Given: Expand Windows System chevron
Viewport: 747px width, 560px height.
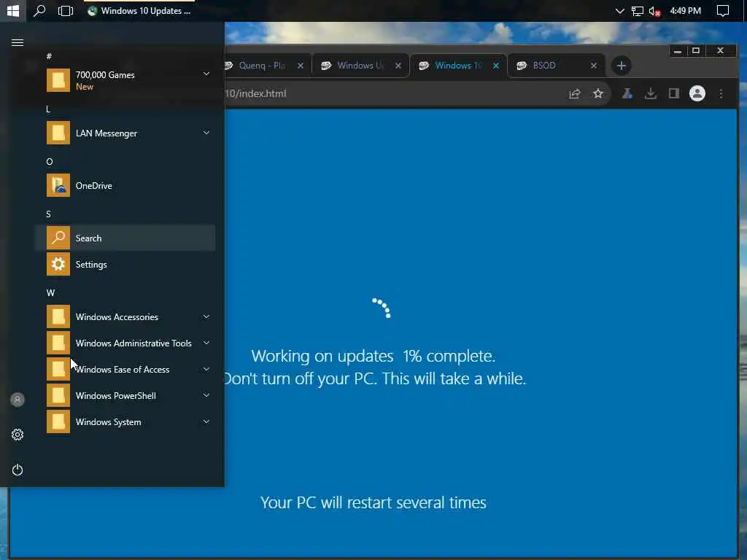Looking at the screenshot, I should [x=206, y=422].
